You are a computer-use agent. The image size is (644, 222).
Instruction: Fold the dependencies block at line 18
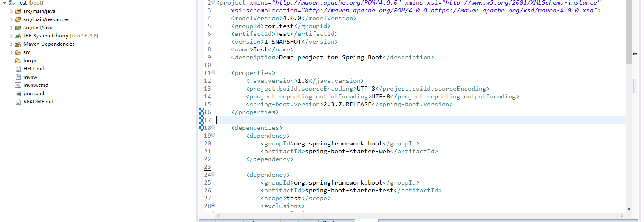(x=213, y=128)
